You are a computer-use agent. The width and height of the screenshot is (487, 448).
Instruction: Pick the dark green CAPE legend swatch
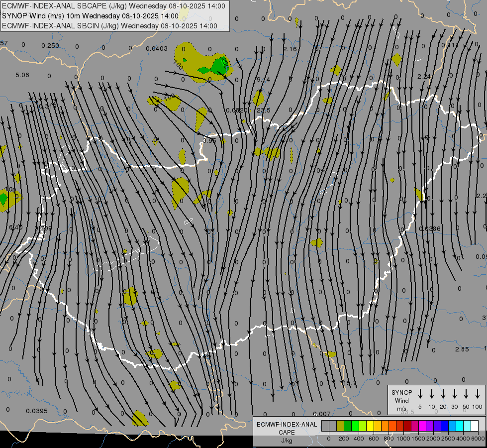[348, 426]
